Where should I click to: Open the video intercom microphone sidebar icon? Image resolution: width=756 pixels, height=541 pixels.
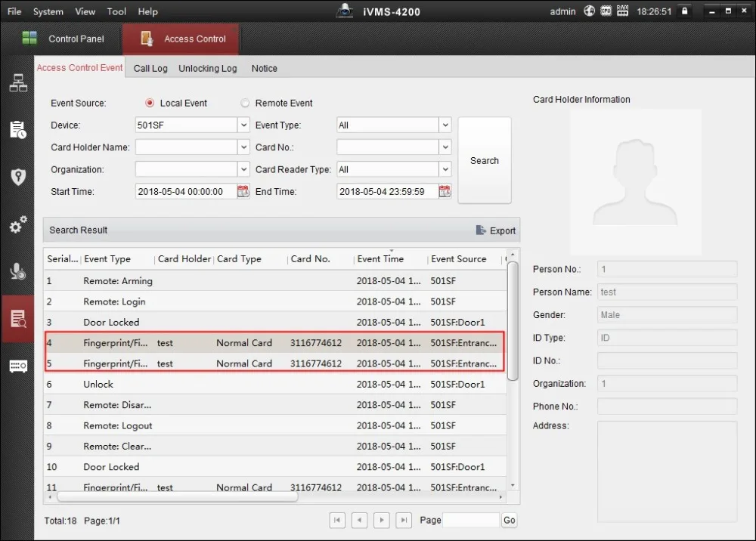(x=18, y=271)
